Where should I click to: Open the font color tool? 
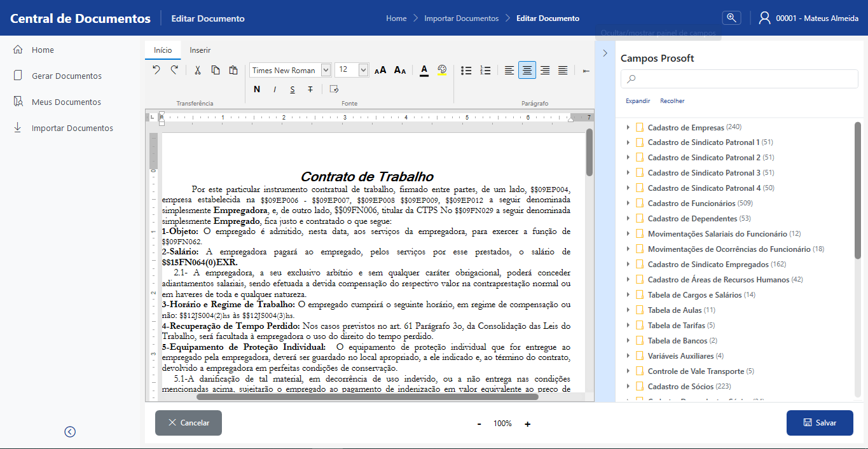[424, 70]
